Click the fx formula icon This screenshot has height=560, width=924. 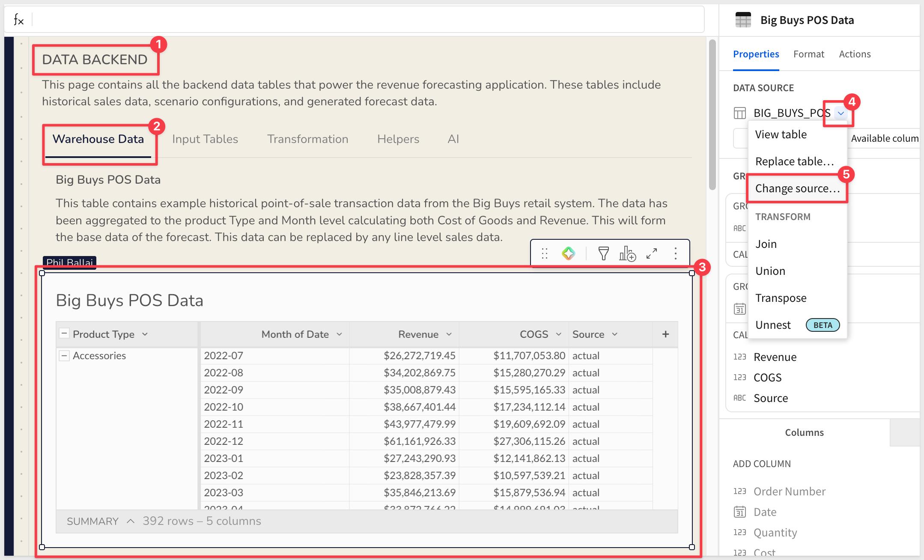click(x=18, y=20)
